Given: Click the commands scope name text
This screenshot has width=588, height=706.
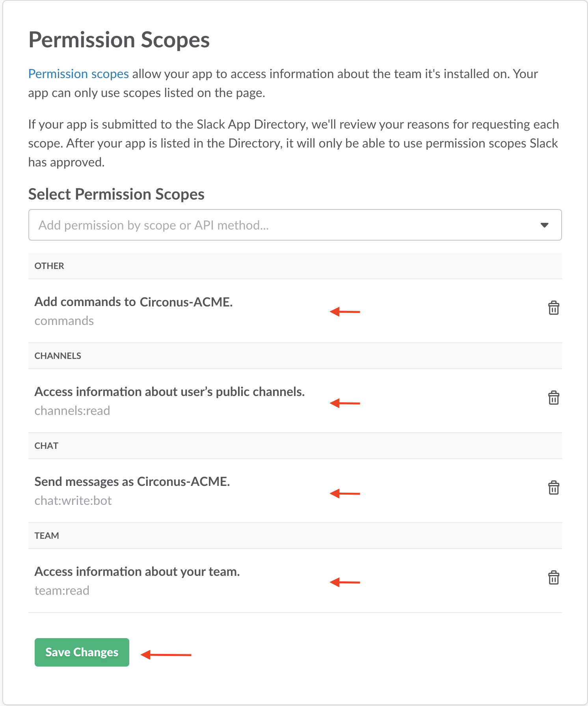Looking at the screenshot, I should [x=64, y=321].
